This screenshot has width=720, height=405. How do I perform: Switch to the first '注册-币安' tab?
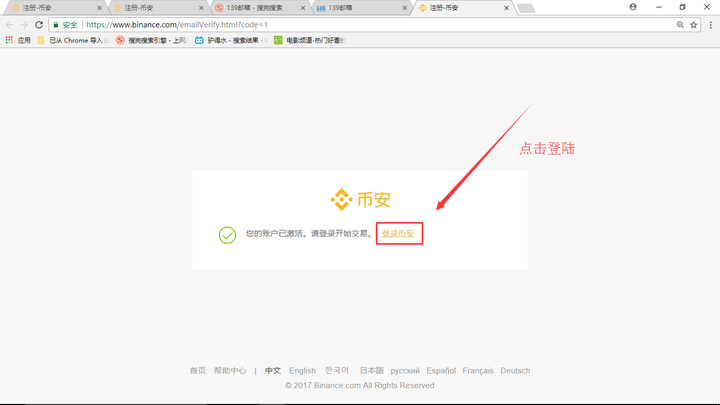53,8
